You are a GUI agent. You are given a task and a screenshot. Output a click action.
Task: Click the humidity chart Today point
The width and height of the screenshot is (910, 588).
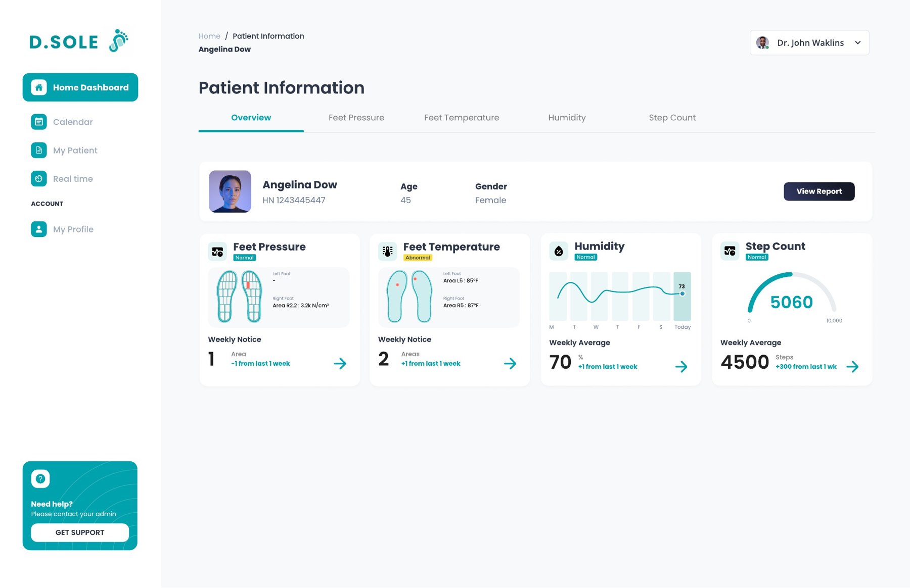click(x=682, y=293)
